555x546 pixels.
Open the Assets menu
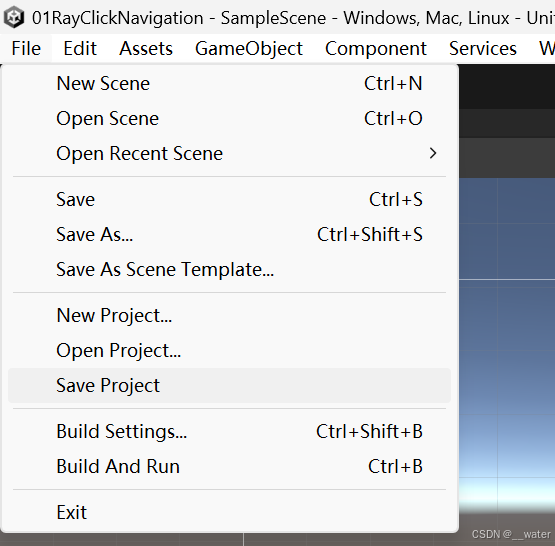146,48
